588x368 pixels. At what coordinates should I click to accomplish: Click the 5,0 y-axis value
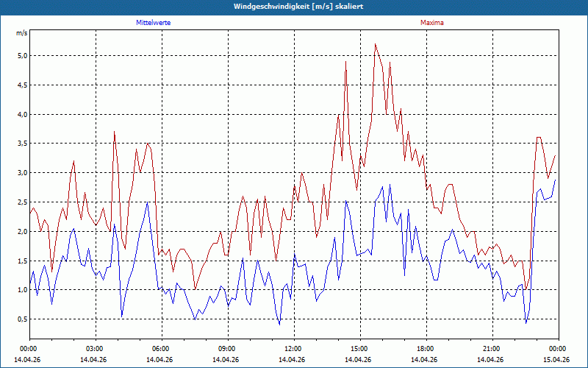pos(23,56)
